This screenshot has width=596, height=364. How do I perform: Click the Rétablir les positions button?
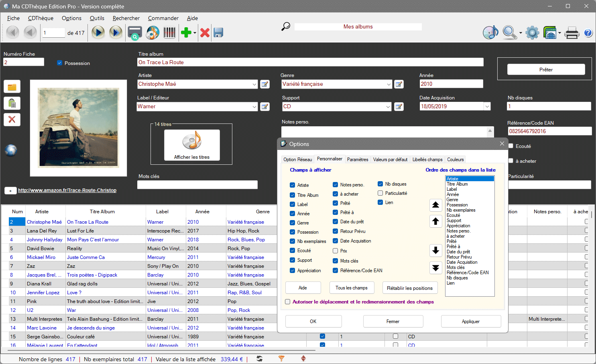point(409,288)
